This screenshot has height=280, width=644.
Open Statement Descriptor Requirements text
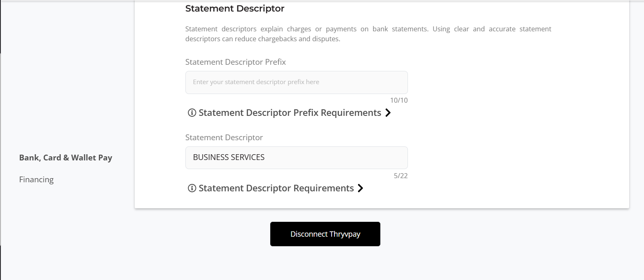pos(276,188)
